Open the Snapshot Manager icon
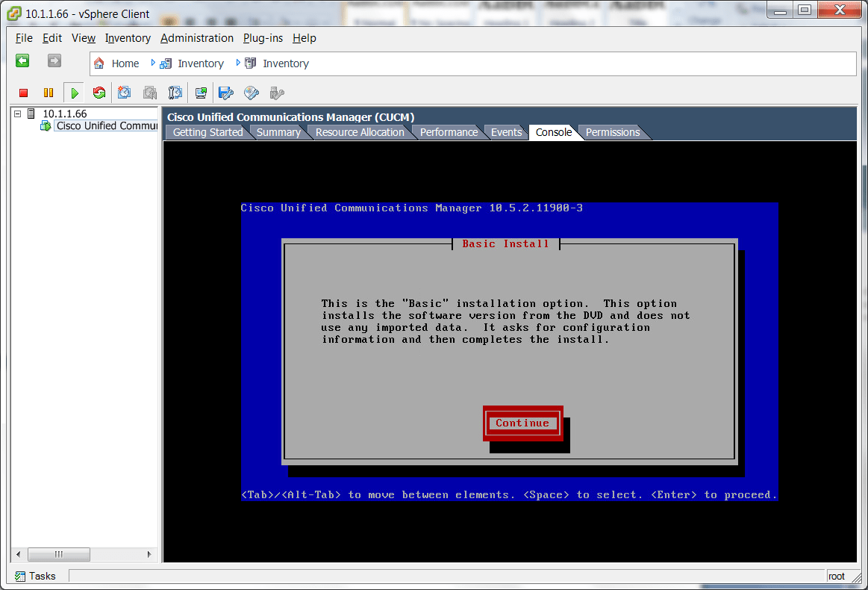The height and width of the screenshot is (590, 868). [x=175, y=93]
